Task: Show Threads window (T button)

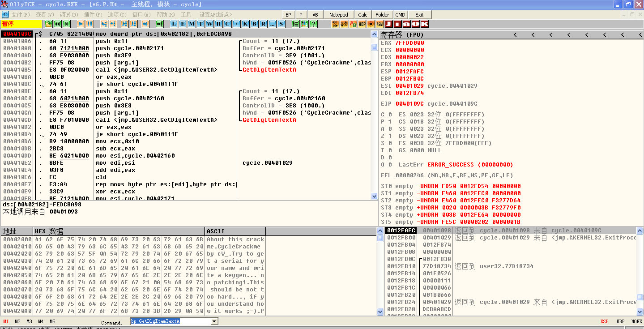Action: pyautogui.click(x=201, y=24)
